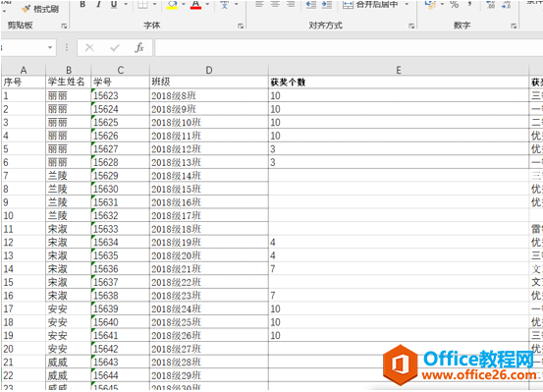Screen dimensions: 543x392
Task: Select the cell with student ID 15623
Action: point(121,95)
